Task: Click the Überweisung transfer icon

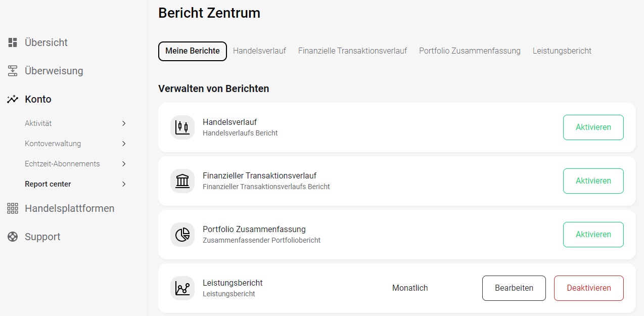Action: point(13,71)
